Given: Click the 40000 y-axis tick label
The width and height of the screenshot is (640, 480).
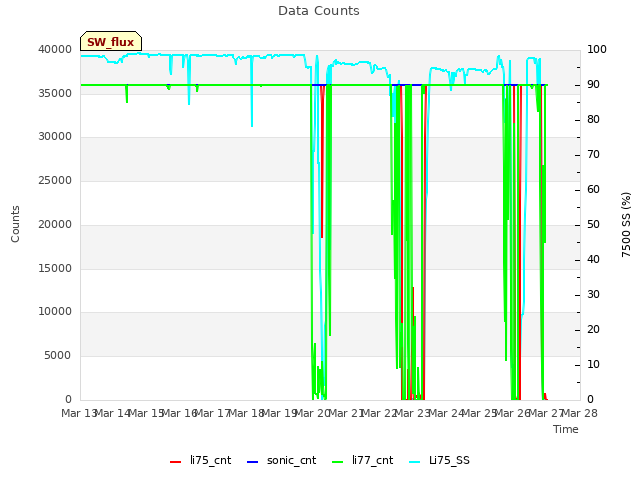Looking at the screenshot, I should click(55, 49).
